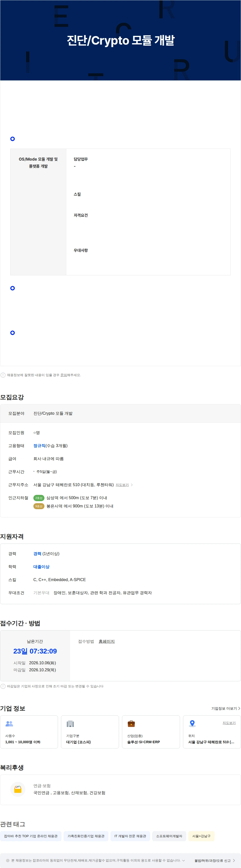Report via 불법/허위/과장/오류 신고
Image resolution: width=241 pixels, height=868 pixels.
(x=215, y=860)
